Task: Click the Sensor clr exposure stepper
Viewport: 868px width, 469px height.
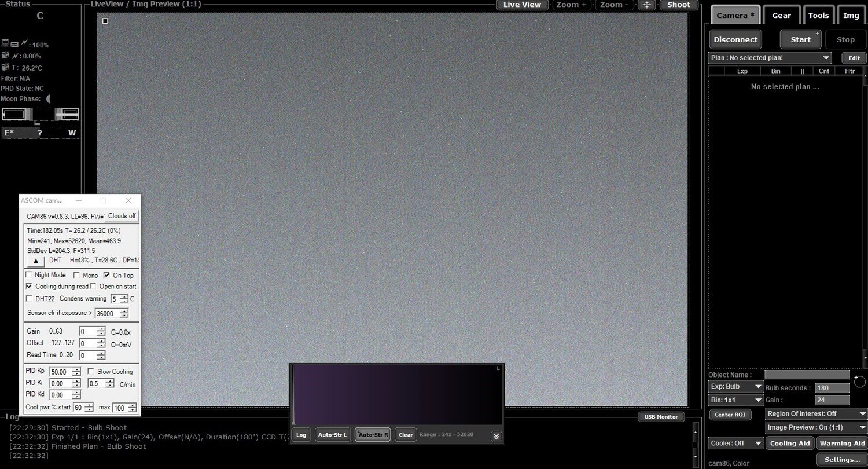Action: point(124,313)
